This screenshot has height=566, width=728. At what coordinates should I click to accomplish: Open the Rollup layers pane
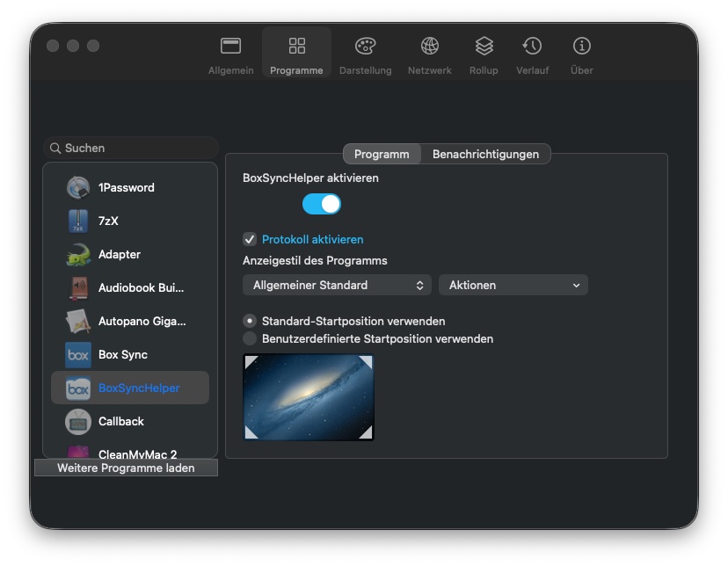(x=484, y=54)
